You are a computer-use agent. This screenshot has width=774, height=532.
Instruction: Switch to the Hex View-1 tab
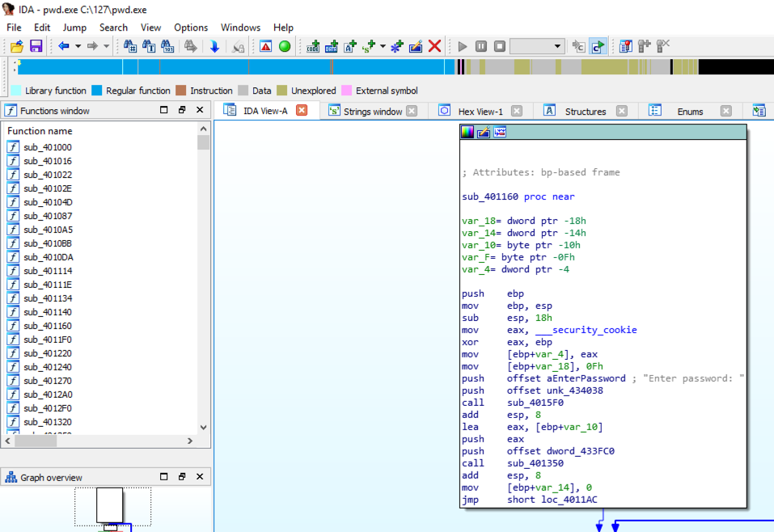[480, 112]
